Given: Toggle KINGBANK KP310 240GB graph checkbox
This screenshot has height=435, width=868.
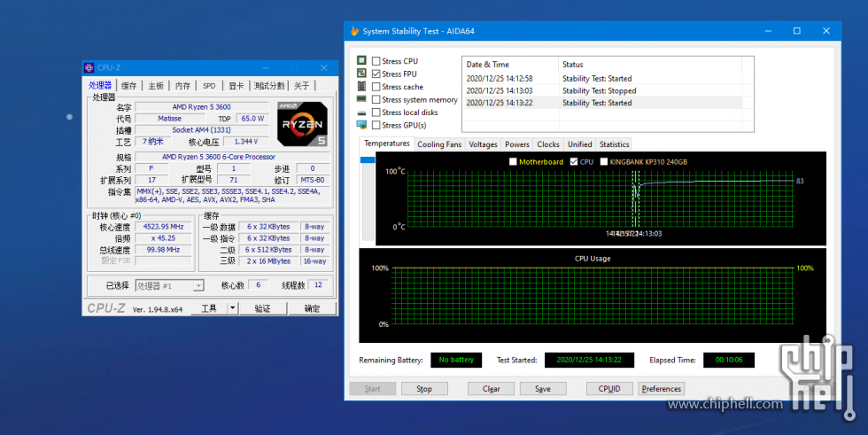Looking at the screenshot, I should [603, 161].
